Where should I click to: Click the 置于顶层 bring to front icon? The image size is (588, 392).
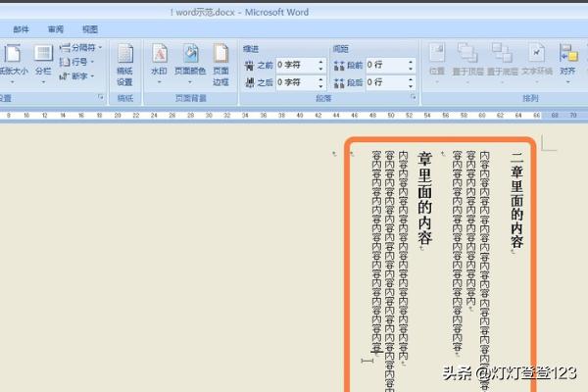[467, 60]
